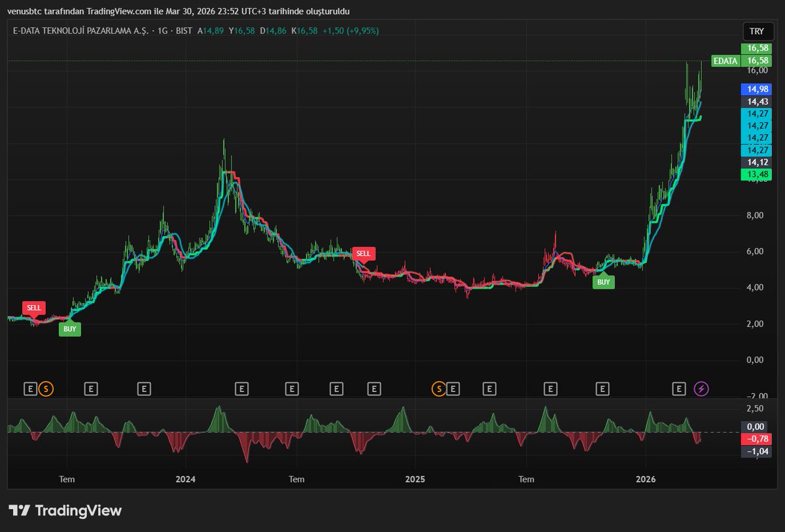Click the -1,04 indicator value label
This screenshot has height=532, width=785.
(757, 451)
